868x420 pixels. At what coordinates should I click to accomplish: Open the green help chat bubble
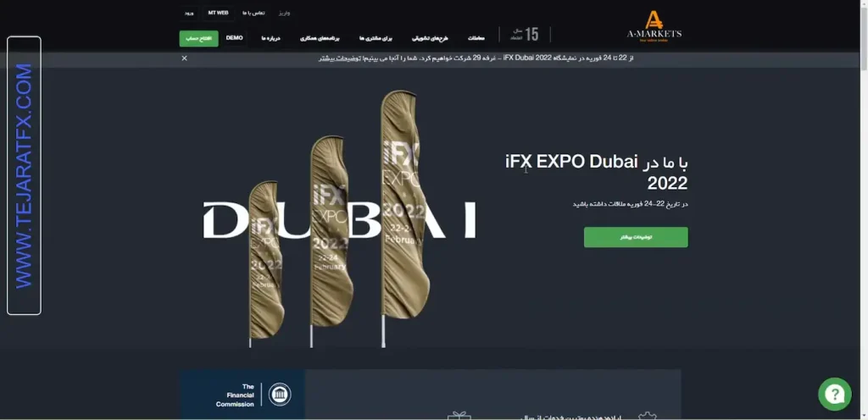[834, 394]
